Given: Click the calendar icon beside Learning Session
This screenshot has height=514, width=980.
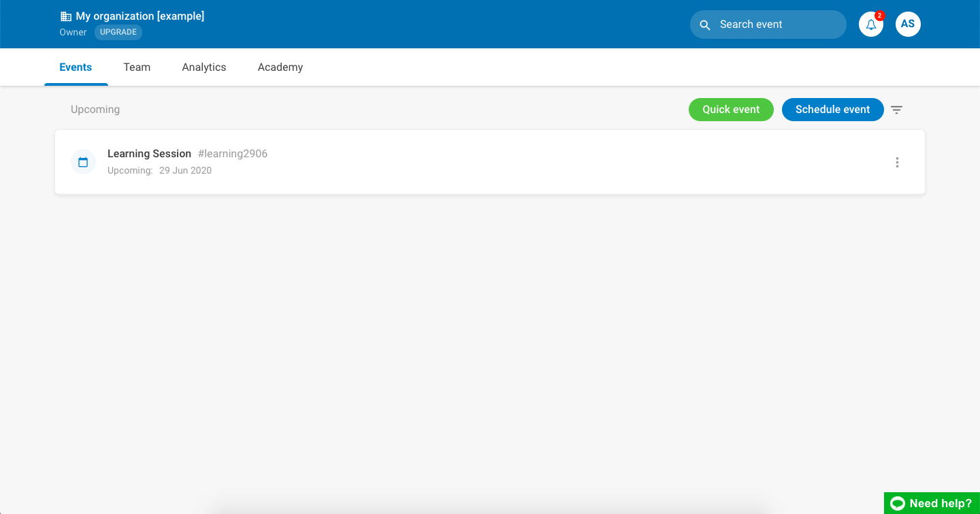Looking at the screenshot, I should coord(83,162).
